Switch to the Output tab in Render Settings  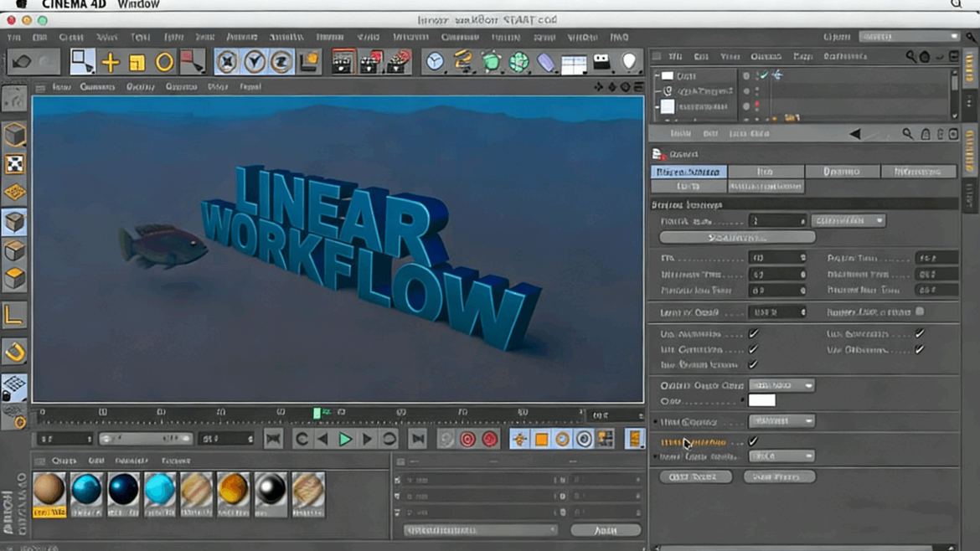(x=766, y=171)
